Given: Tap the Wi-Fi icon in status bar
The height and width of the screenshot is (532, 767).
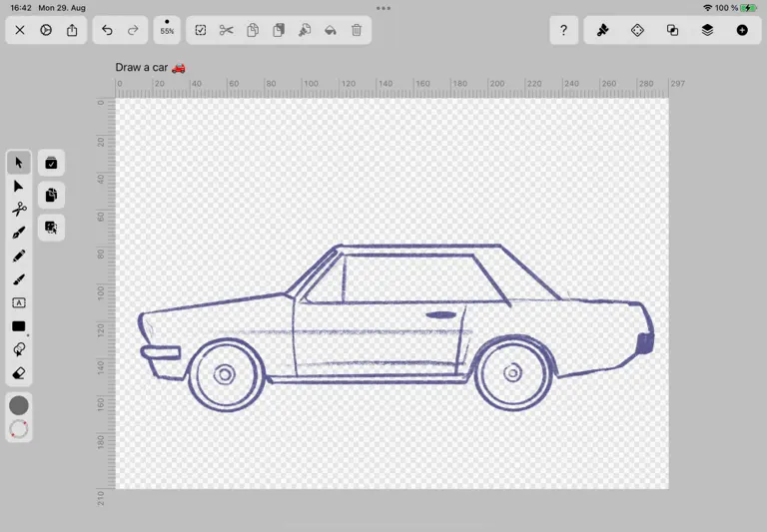Looking at the screenshot, I should pos(707,8).
